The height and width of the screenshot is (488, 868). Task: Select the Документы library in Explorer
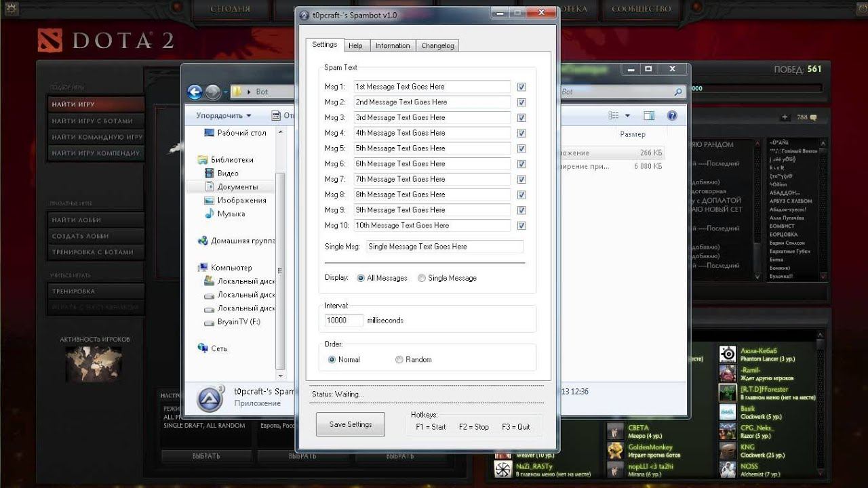pyautogui.click(x=231, y=187)
